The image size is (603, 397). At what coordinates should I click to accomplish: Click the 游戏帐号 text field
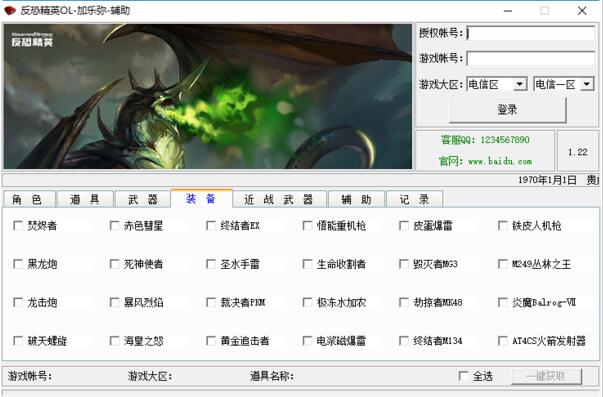[x=530, y=58]
